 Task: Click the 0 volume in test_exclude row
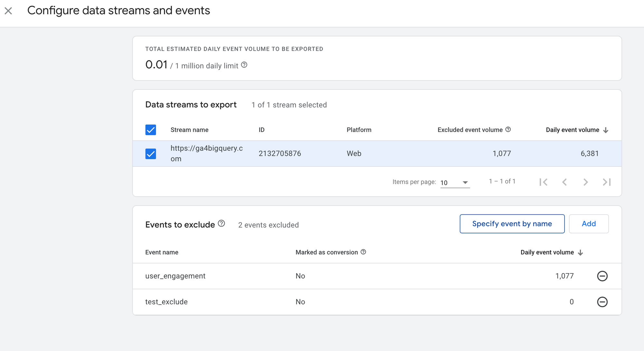tap(572, 302)
